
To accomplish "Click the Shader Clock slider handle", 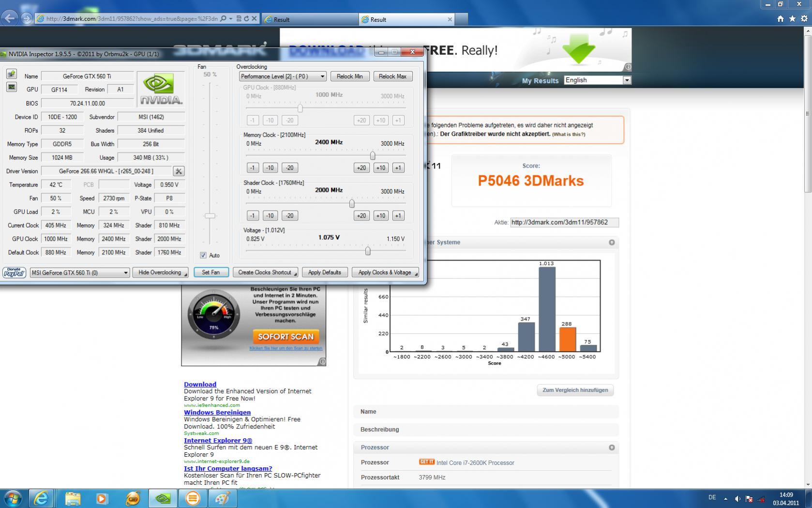I will point(352,203).
